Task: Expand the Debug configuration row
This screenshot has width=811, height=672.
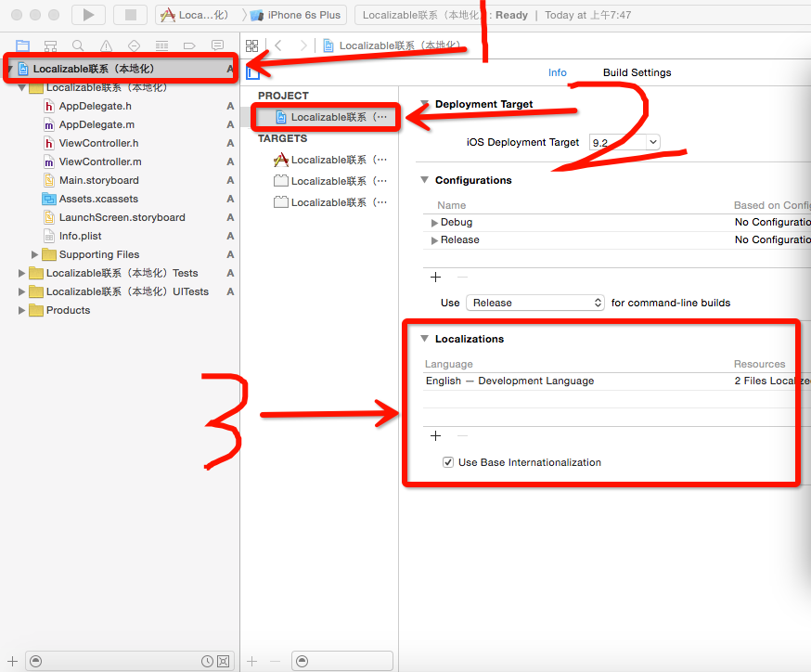Action: [x=434, y=223]
